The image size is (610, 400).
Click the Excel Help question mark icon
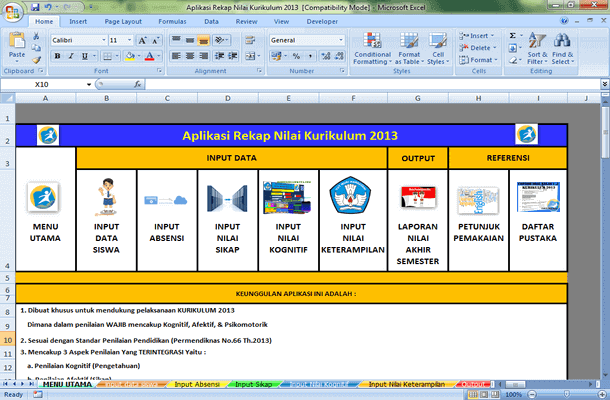[x=564, y=21]
